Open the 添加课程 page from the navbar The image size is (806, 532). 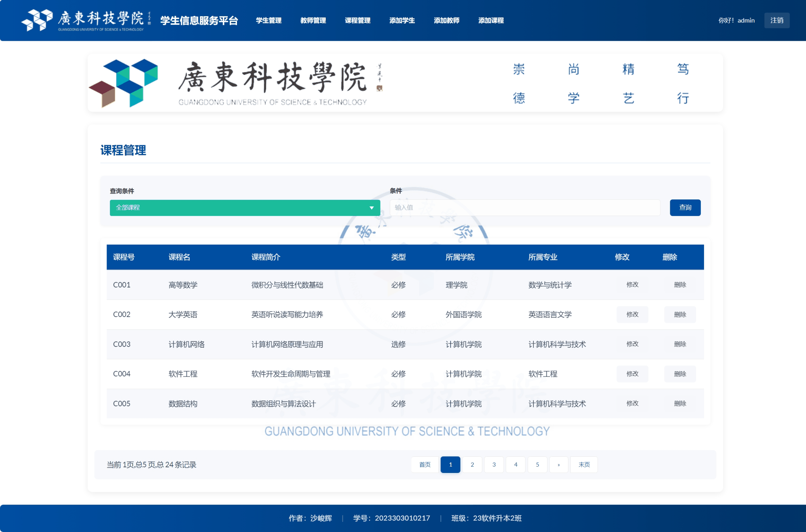pos(491,20)
